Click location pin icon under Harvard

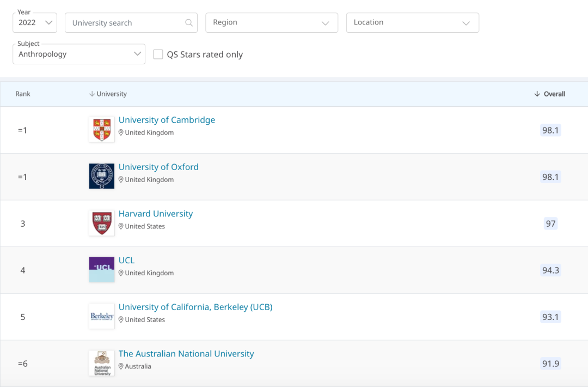(x=121, y=226)
